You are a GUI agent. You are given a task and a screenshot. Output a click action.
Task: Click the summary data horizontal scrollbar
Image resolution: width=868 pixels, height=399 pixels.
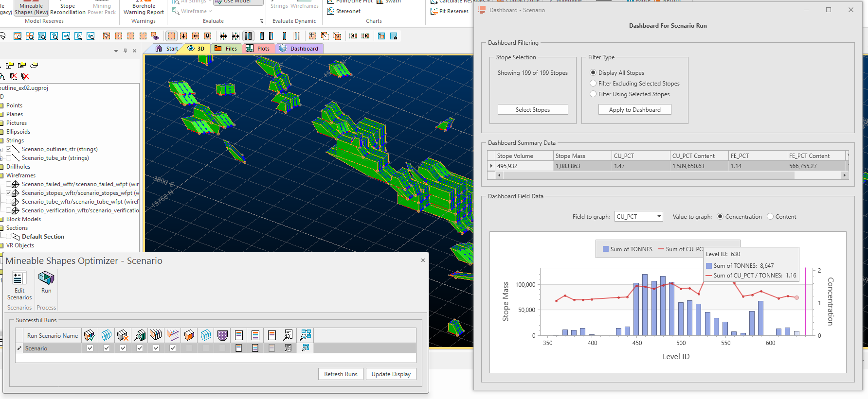[x=649, y=175]
